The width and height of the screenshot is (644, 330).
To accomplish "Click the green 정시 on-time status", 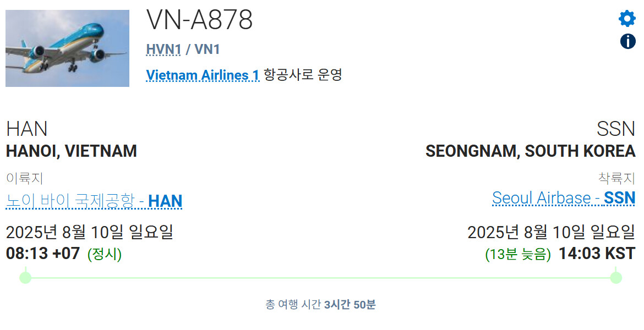I will (105, 254).
